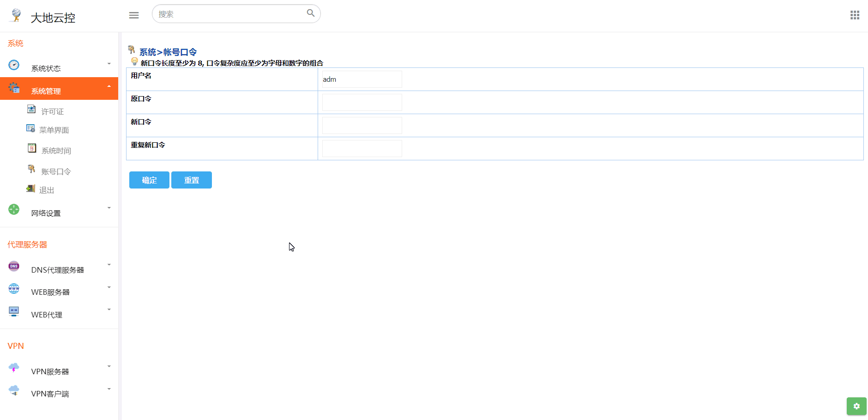Click the VPN服务器 cloud icon
868x420 pixels.
tap(14, 368)
